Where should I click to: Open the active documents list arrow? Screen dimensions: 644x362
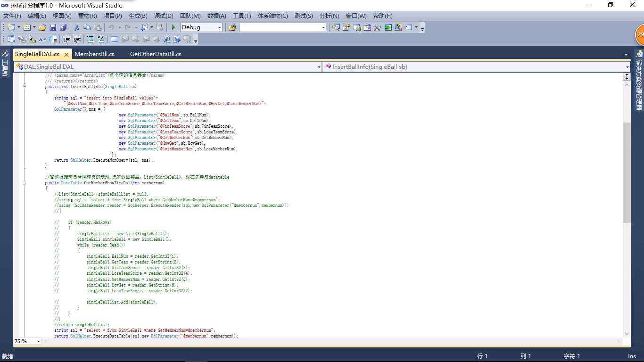[626, 54]
